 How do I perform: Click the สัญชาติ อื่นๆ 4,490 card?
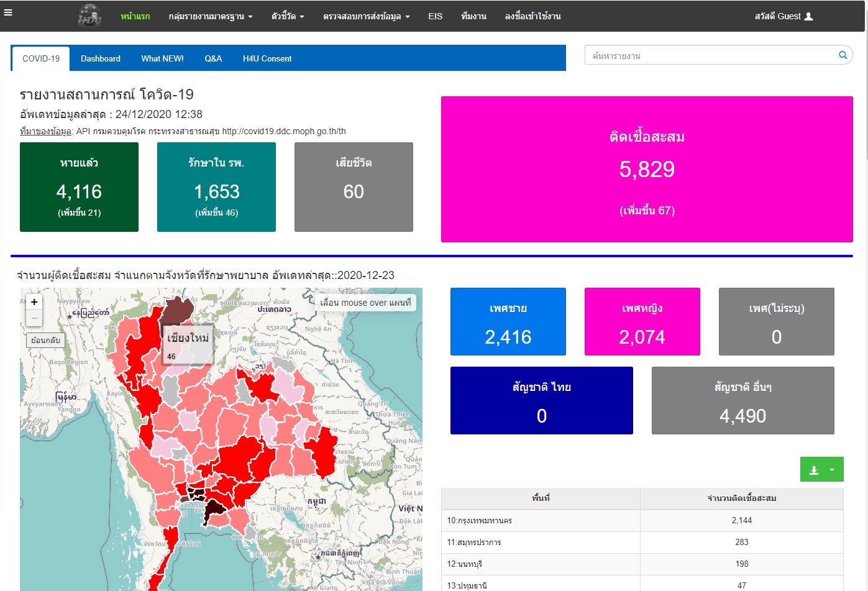pos(743,400)
